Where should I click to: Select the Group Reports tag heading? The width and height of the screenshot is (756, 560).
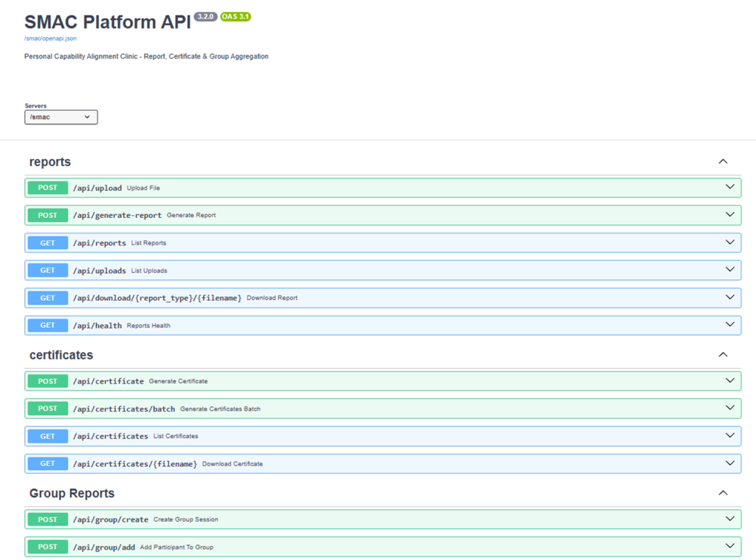click(72, 493)
